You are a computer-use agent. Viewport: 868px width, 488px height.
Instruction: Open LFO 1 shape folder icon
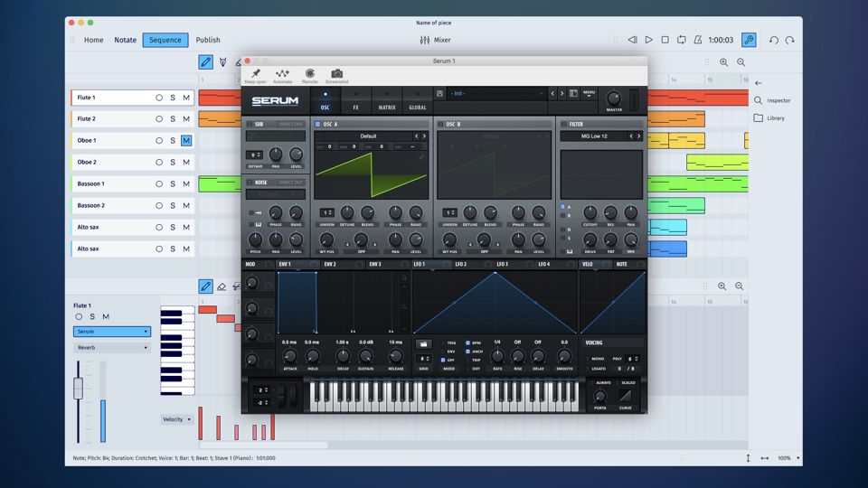point(423,344)
